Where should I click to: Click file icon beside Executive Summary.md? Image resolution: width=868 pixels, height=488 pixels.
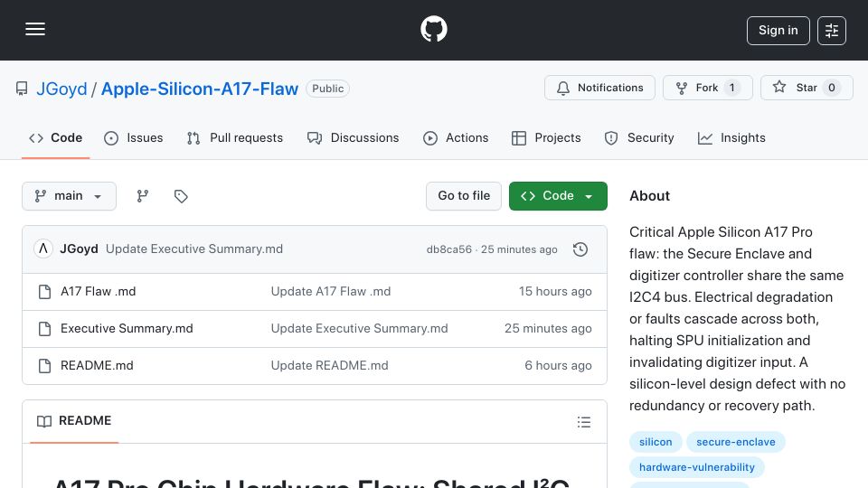pos(45,329)
